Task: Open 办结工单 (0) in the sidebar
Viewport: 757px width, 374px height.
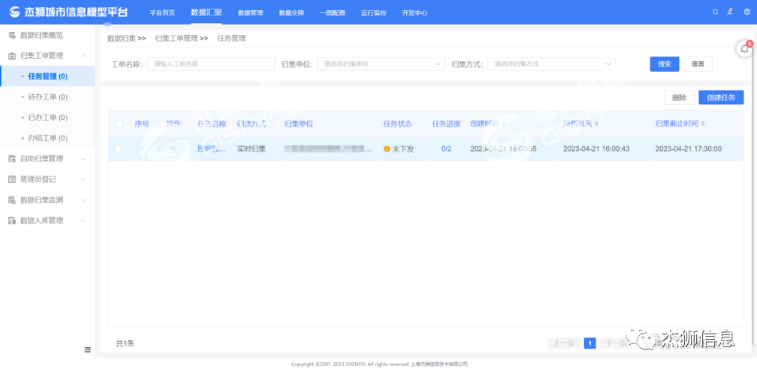Action: [47, 138]
